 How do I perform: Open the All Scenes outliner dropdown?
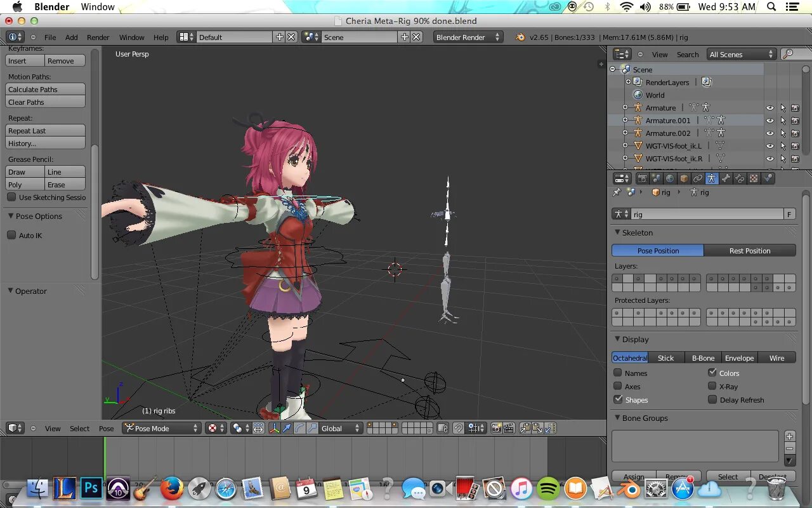pyautogui.click(x=742, y=55)
